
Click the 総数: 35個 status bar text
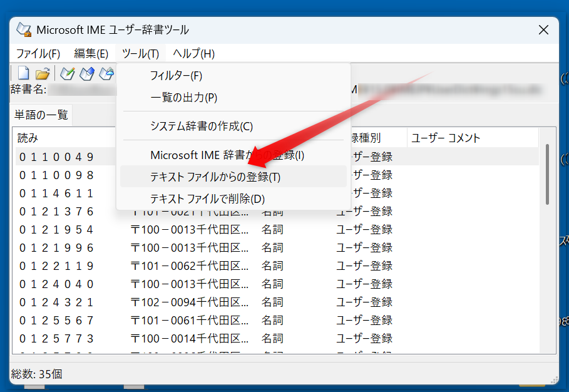click(x=37, y=374)
